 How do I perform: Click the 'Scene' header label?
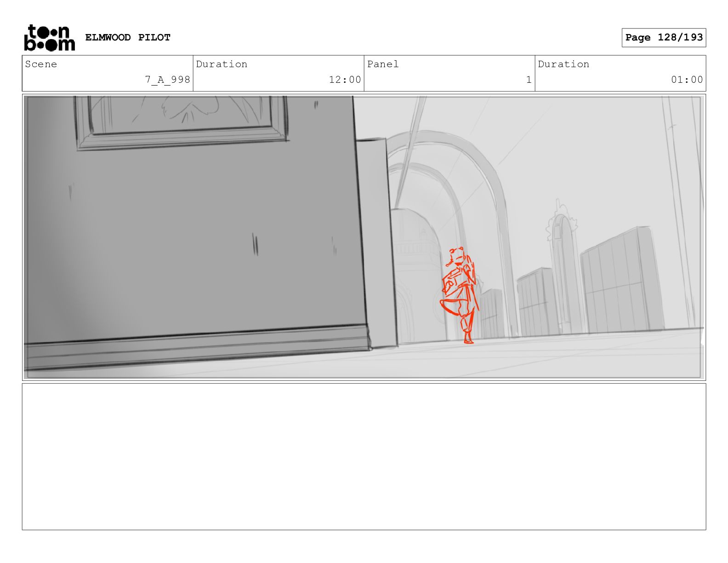coord(41,64)
